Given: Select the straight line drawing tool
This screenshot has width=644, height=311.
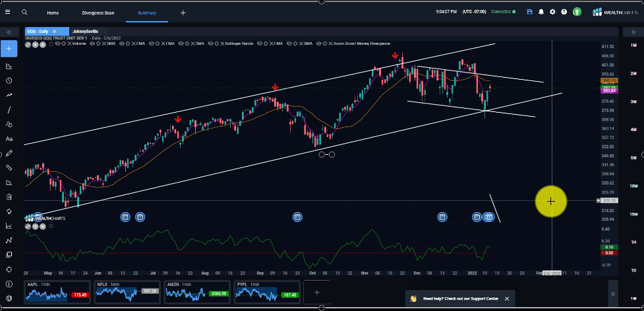Looking at the screenshot, I should pyautogui.click(x=9, y=110).
